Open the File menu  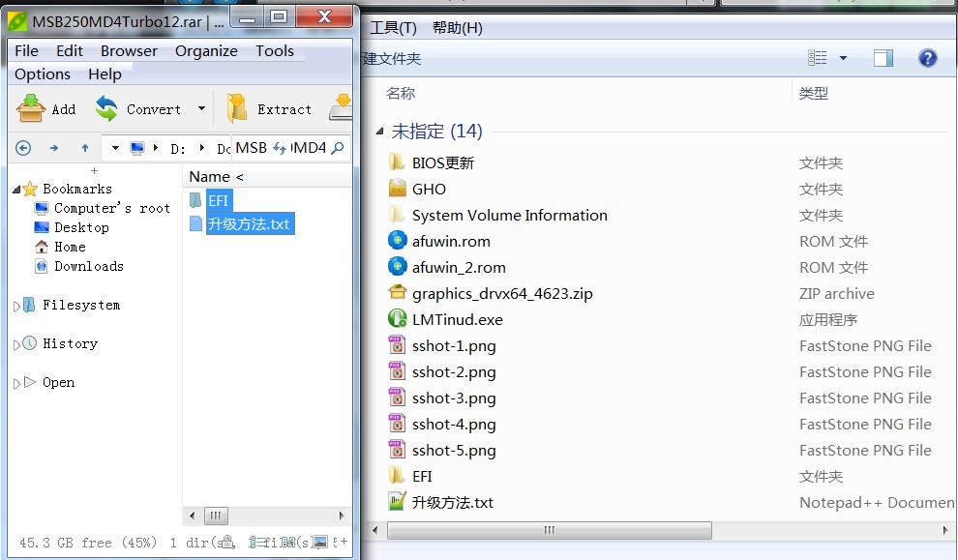[26, 50]
